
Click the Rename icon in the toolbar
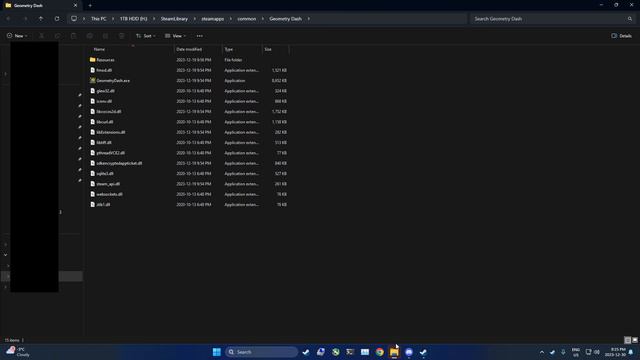tap(89, 36)
